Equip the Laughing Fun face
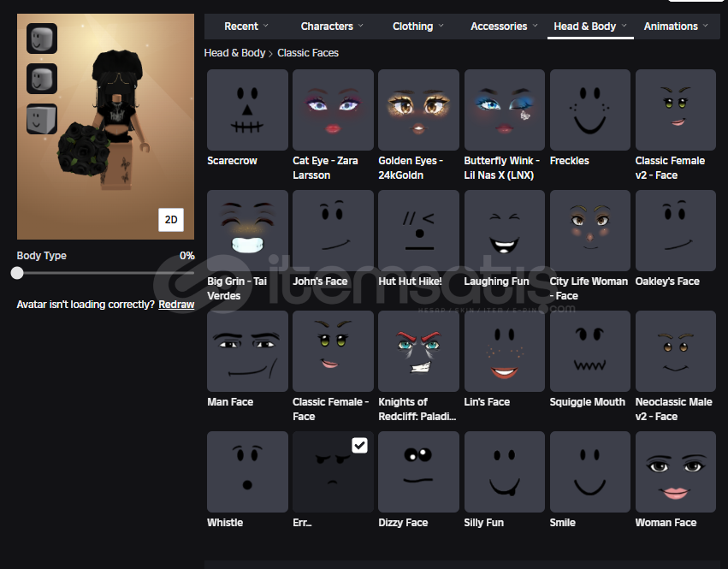728x569 pixels. coord(504,230)
